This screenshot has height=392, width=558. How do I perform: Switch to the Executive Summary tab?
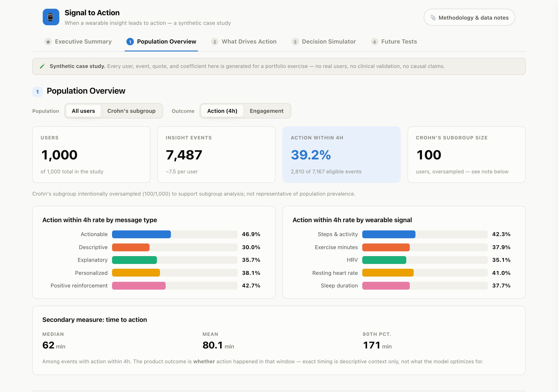pos(78,42)
